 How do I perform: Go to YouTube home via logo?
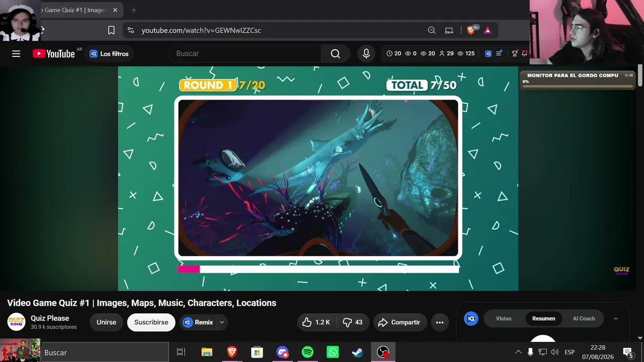pos(54,54)
